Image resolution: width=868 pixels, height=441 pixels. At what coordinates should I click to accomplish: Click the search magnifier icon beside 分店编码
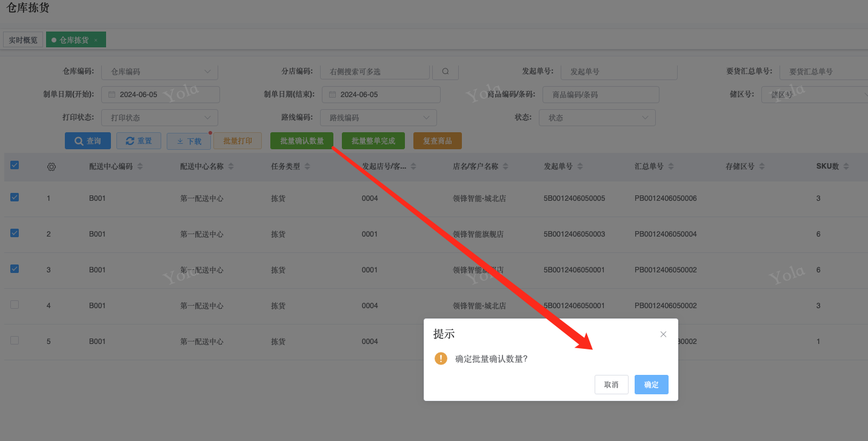pyautogui.click(x=446, y=72)
